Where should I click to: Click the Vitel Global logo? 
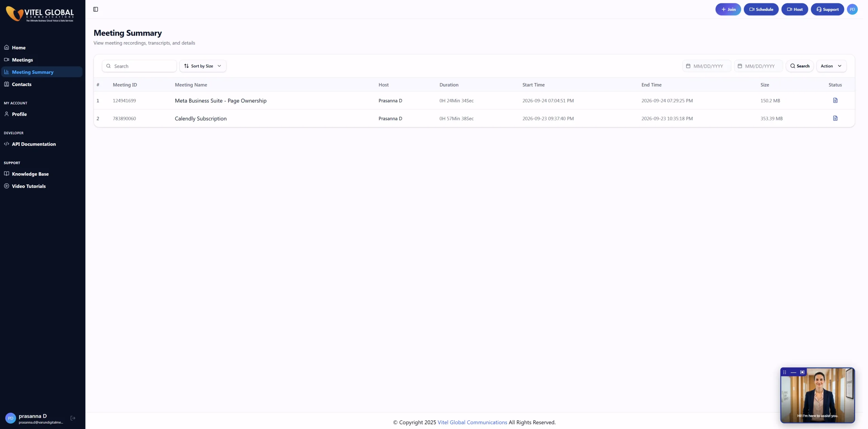[x=40, y=14]
